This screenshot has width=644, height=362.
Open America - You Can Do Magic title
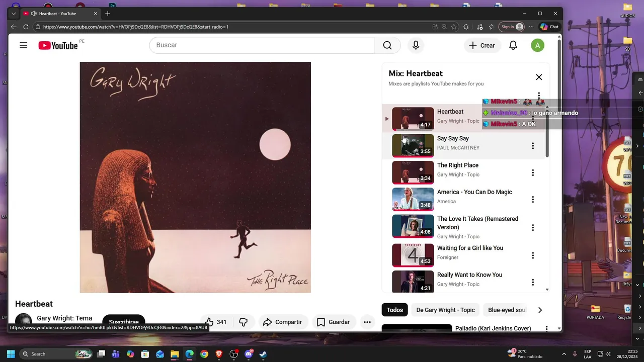click(x=474, y=192)
